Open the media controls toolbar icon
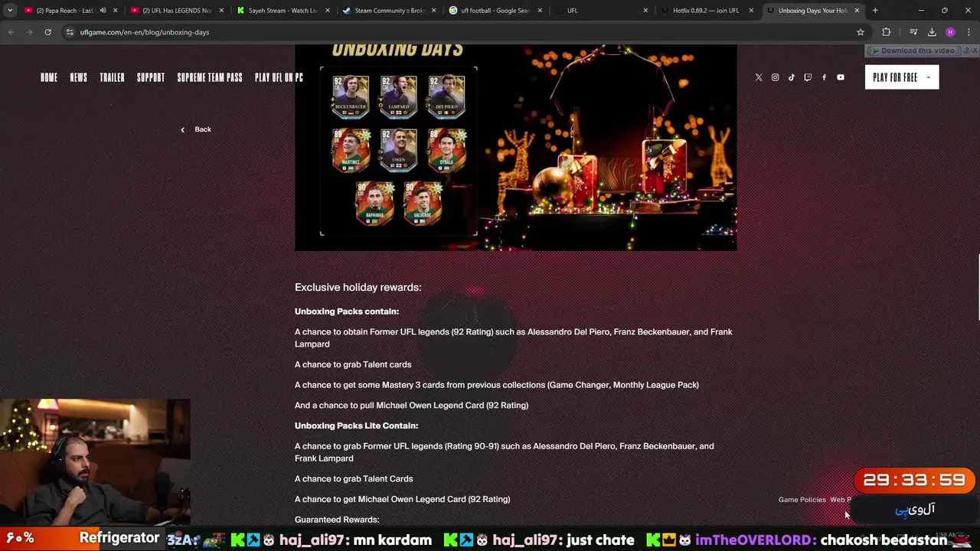Viewport: 980px width, 551px height. click(x=913, y=32)
